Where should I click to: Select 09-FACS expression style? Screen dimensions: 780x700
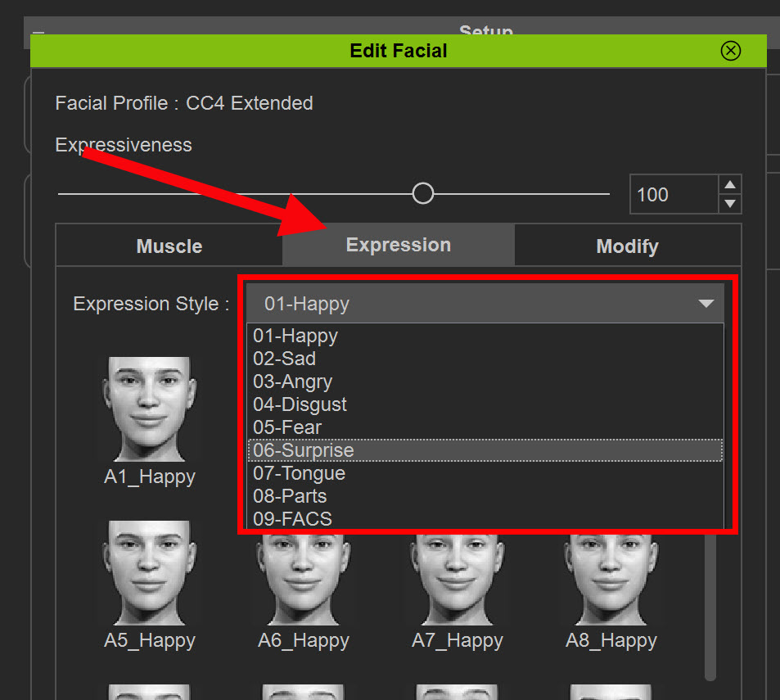coord(485,518)
